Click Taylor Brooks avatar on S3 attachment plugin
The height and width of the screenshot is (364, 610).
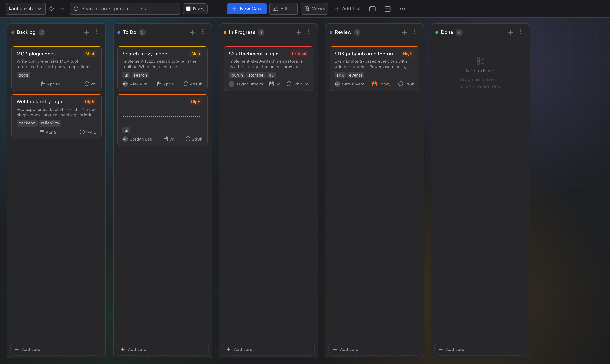point(231,84)
